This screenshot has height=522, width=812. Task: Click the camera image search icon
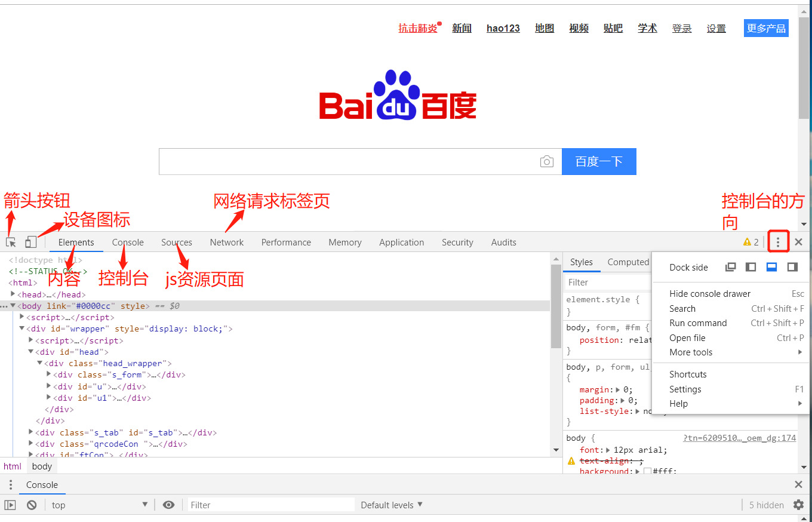click(546, 161)
